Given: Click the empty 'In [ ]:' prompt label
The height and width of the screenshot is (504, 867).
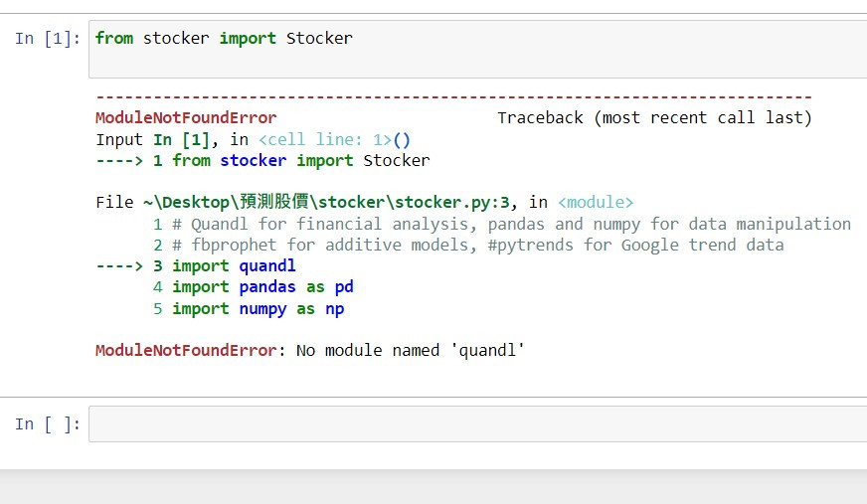Looking at the screenshot, I should 48,424.
